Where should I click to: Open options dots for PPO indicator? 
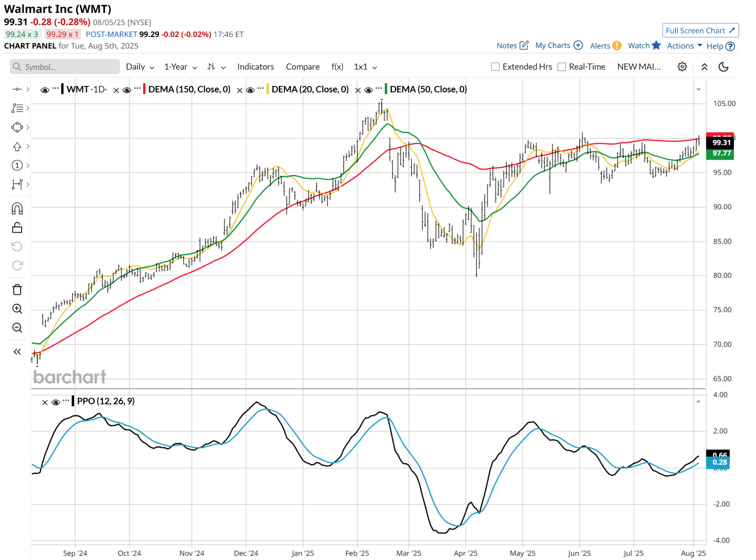coord(66,401)
